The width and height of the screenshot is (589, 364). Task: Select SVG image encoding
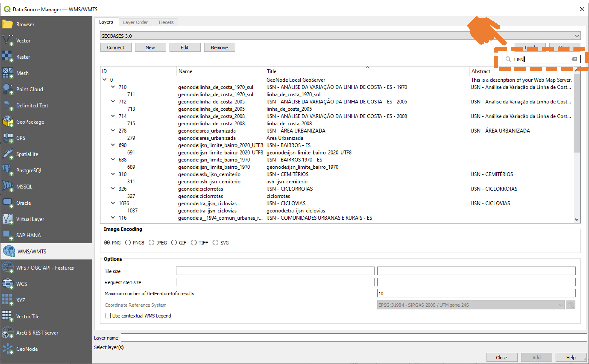coord(215,243)
